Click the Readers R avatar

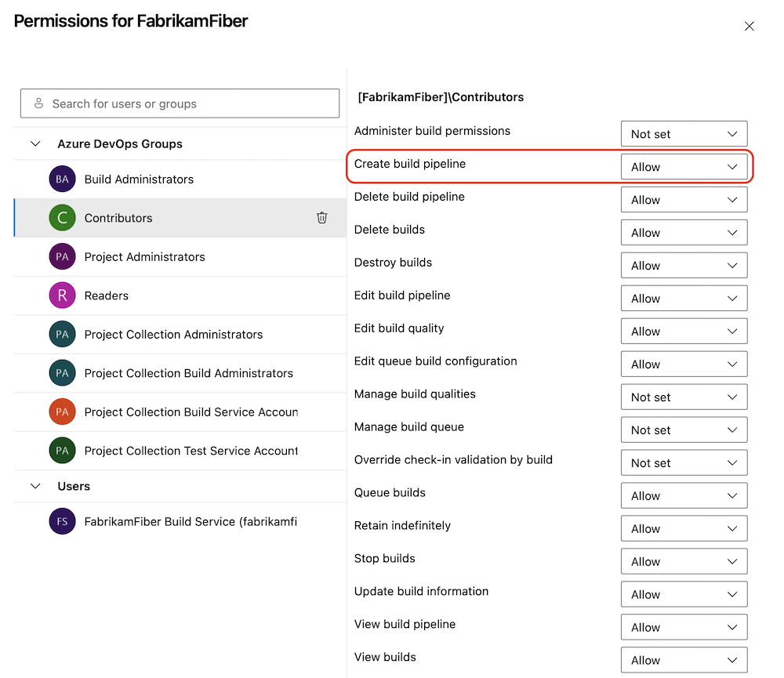coord(62,295)
